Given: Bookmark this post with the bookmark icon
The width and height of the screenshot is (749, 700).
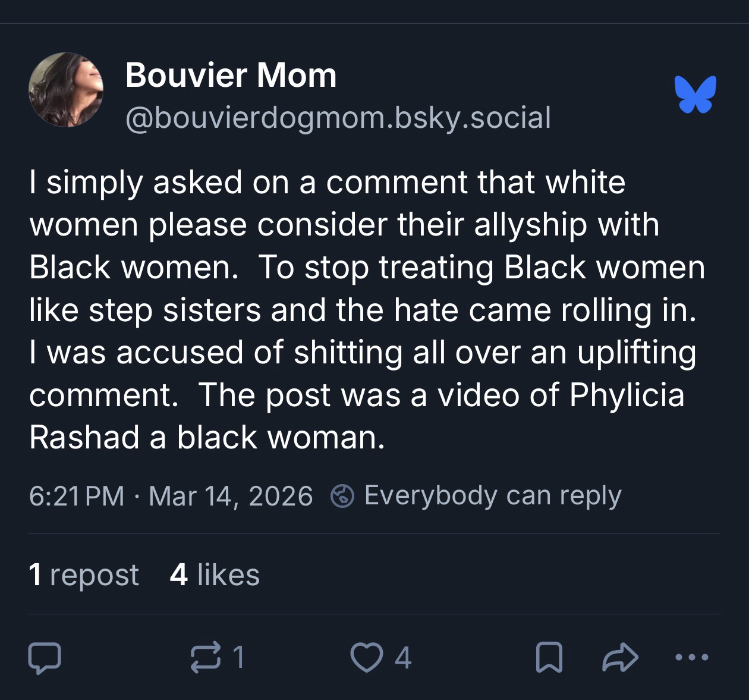Looking at the screenshot, I should pyautogui.click(x=549, y=658).
